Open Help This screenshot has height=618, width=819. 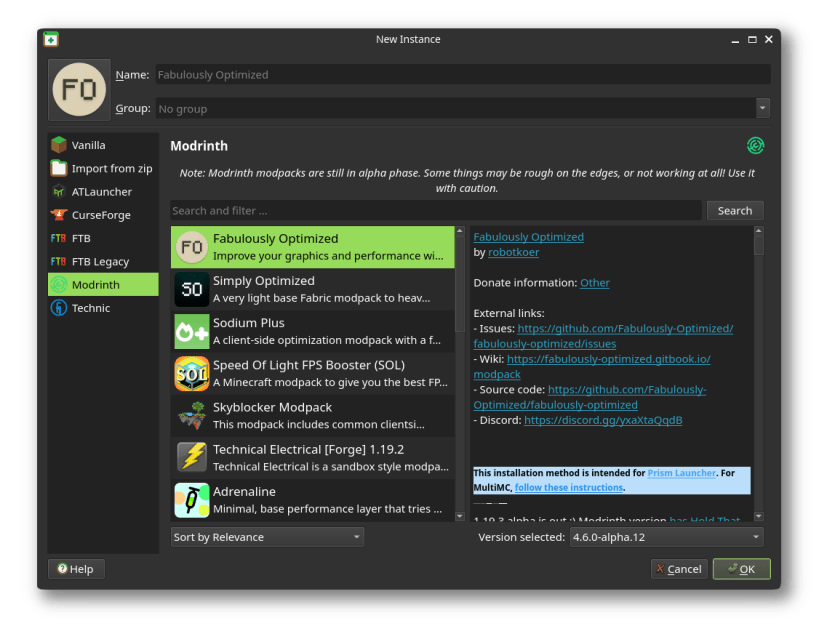76,569
